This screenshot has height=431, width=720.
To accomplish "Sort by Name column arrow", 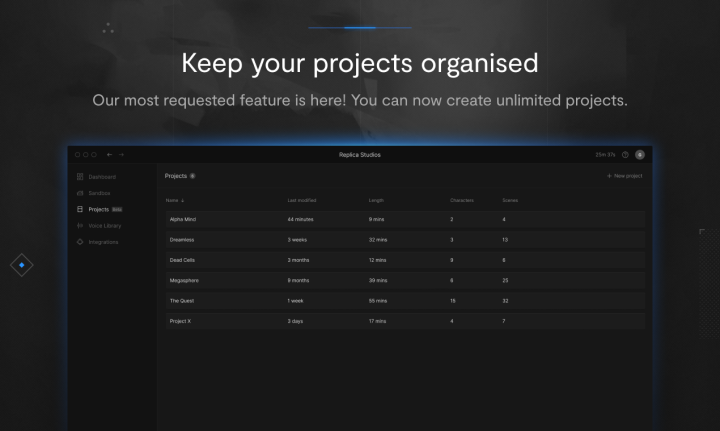I will pos(182,201).
